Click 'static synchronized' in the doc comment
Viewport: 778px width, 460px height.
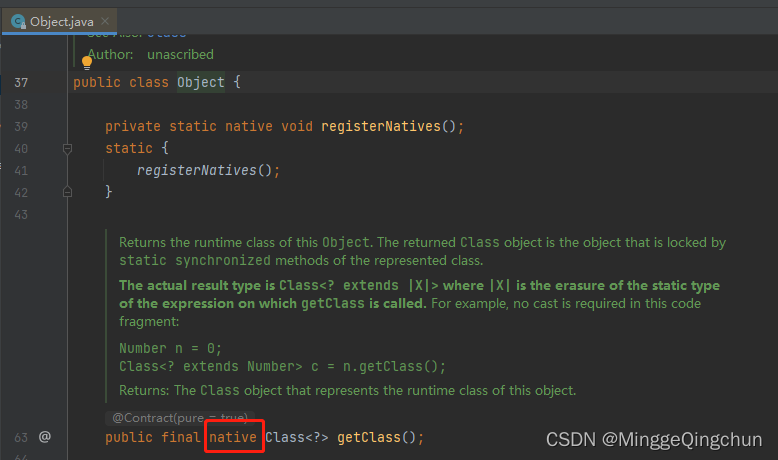point(195,261)
